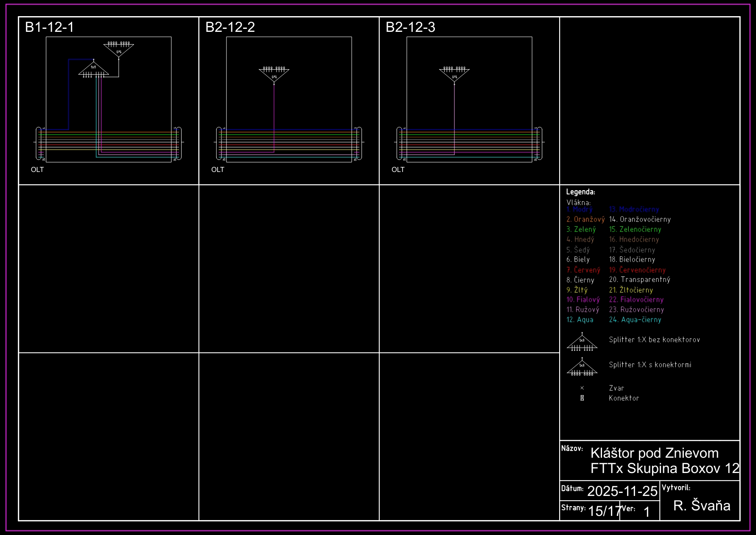Select the author name R. Švaňa
The height and width of the screenshot is (535, 756).
click(702, 506)
